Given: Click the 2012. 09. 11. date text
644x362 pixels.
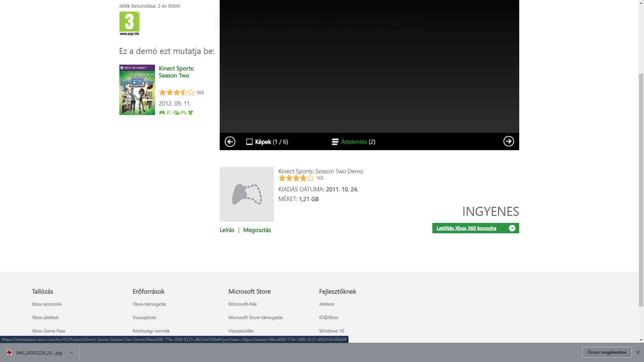Looking at the screenshot, I should (175, 104).
